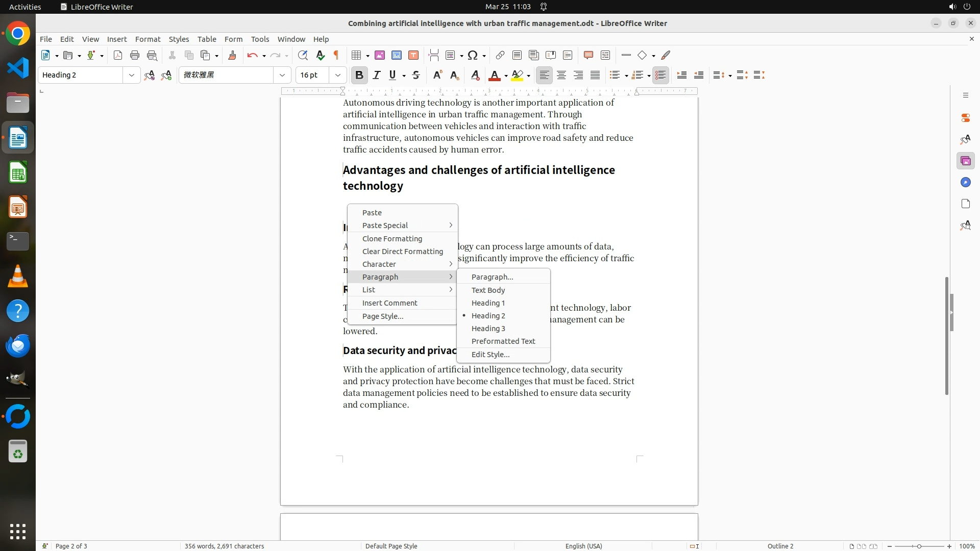Click the Insert Hyperlink icon

coord(500,55)
